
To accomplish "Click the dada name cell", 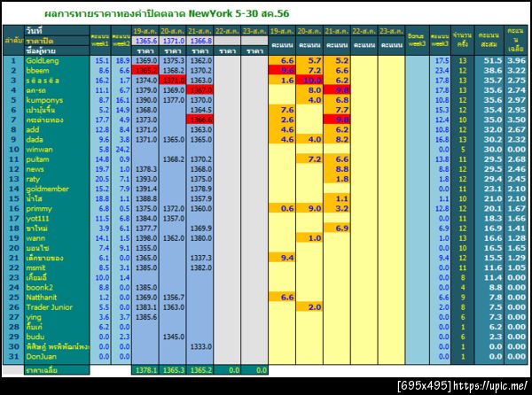I will click(57, 140).
